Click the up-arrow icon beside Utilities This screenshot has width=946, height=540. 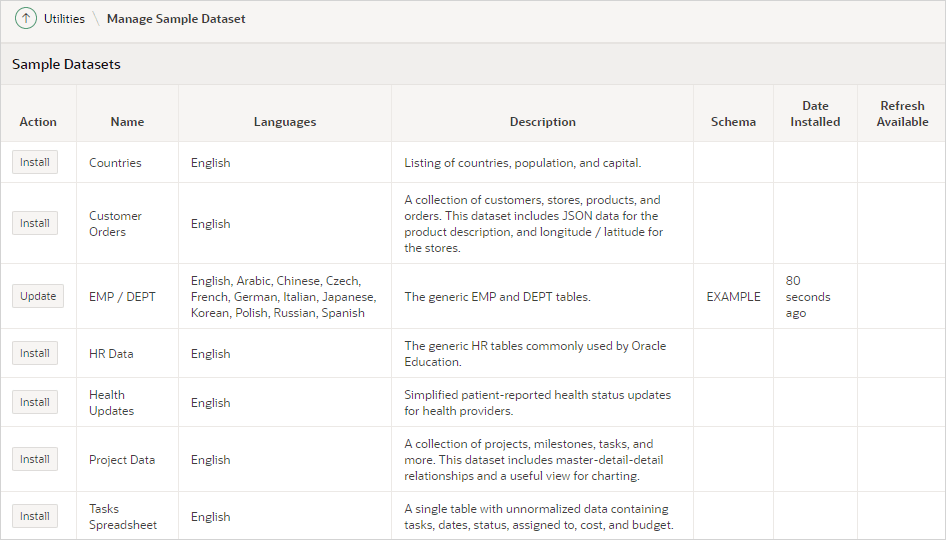tap(25, 19)
